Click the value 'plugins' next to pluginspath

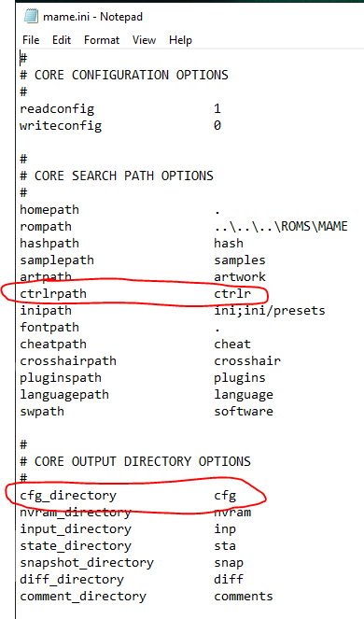click(240, 378)
